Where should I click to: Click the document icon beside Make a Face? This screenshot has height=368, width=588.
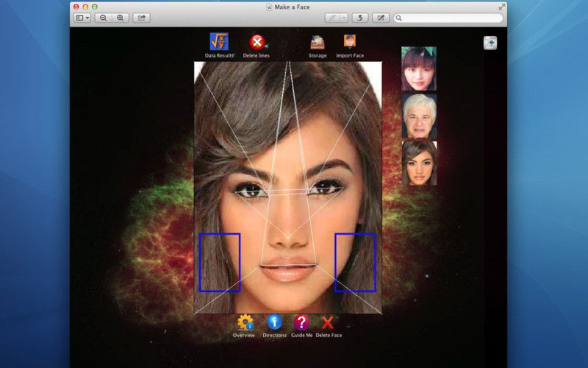(x=269, y=7)
